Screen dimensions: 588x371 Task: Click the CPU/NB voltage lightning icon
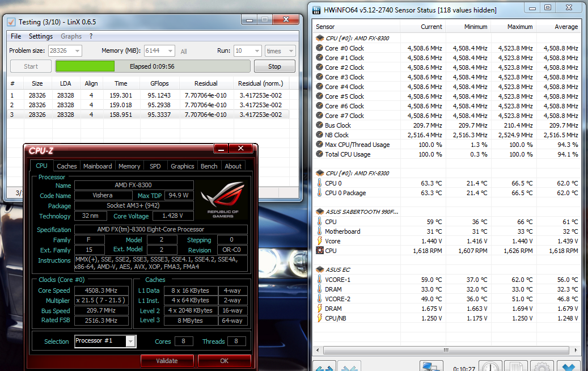click(x=319, y=318)
